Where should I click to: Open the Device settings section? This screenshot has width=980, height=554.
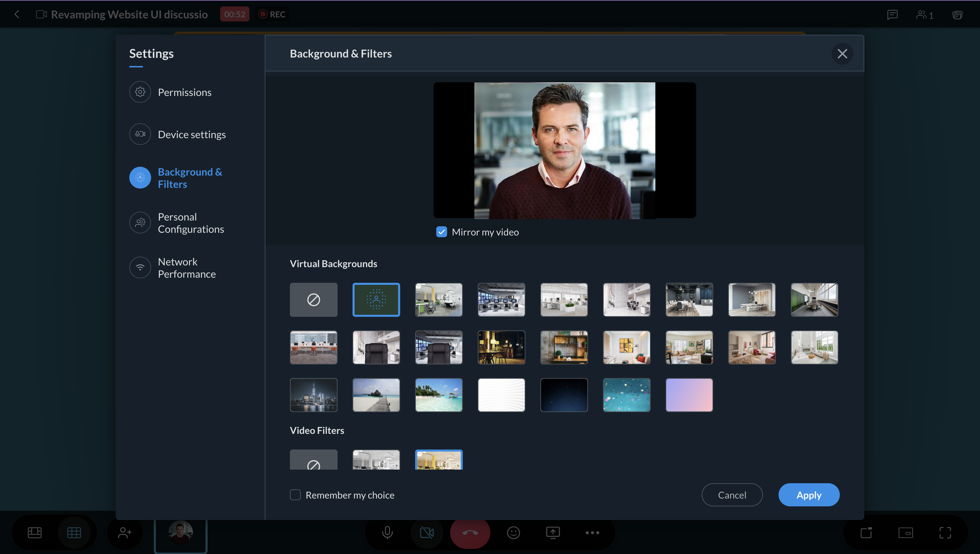point(191,134)
